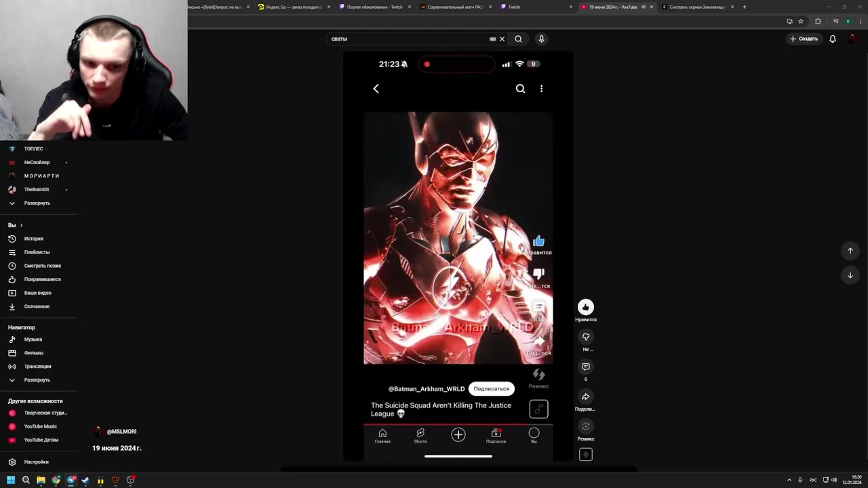
Task: Open History in the YouTube sidebar
Action: point(34,239)
